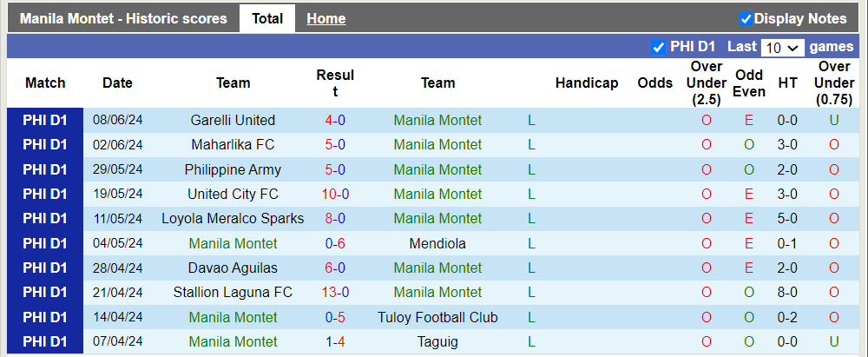Click Garelli United team link
Image resolution: width=868 pixels, height=357 pixels.
point(233,121)
